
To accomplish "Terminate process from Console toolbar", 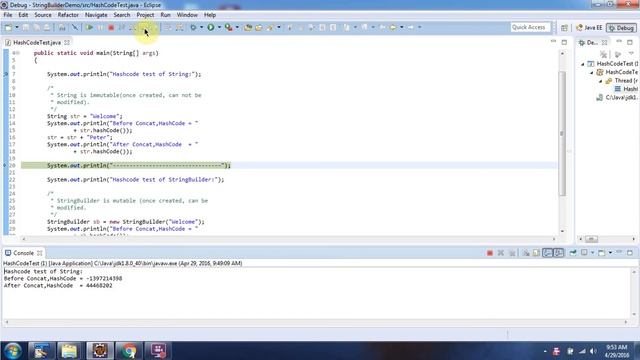I will pyautogui.click(x=490, y=253).
